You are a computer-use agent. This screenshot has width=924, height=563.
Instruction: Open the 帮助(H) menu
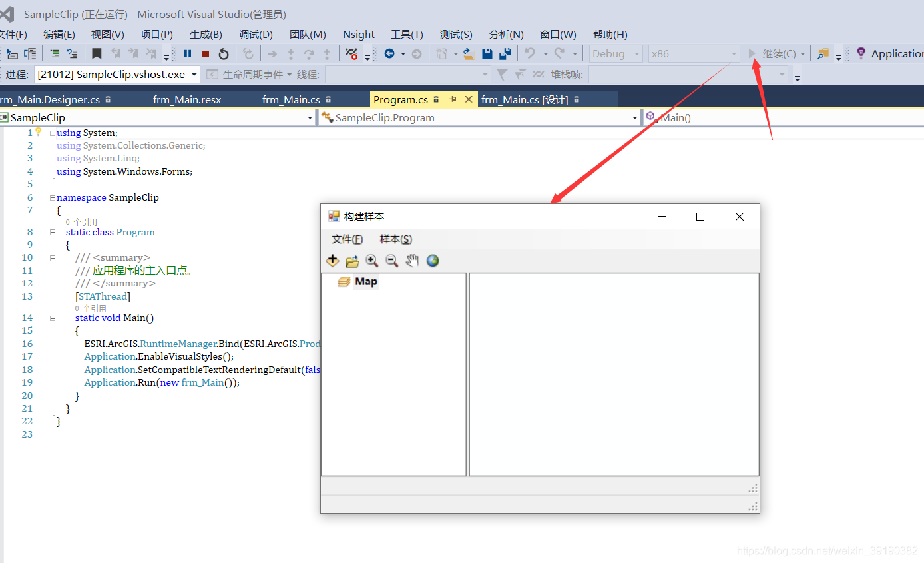[x=610, y=35]
